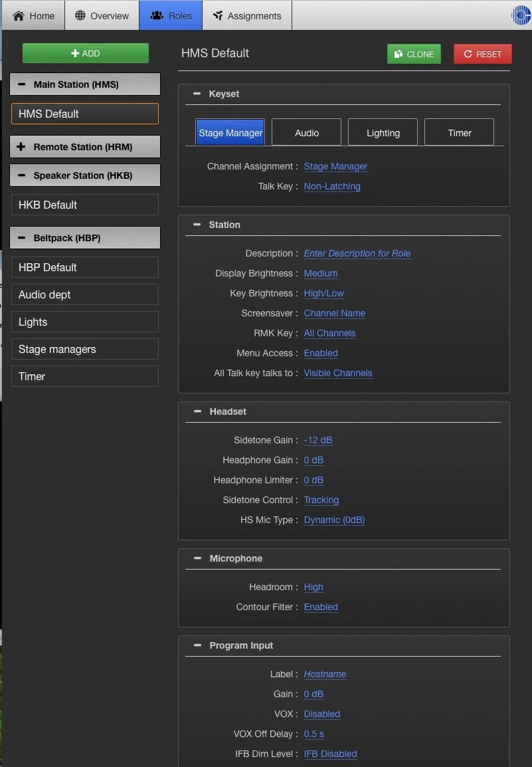
Task: Open the Home tab
Action: click(33, 16)
